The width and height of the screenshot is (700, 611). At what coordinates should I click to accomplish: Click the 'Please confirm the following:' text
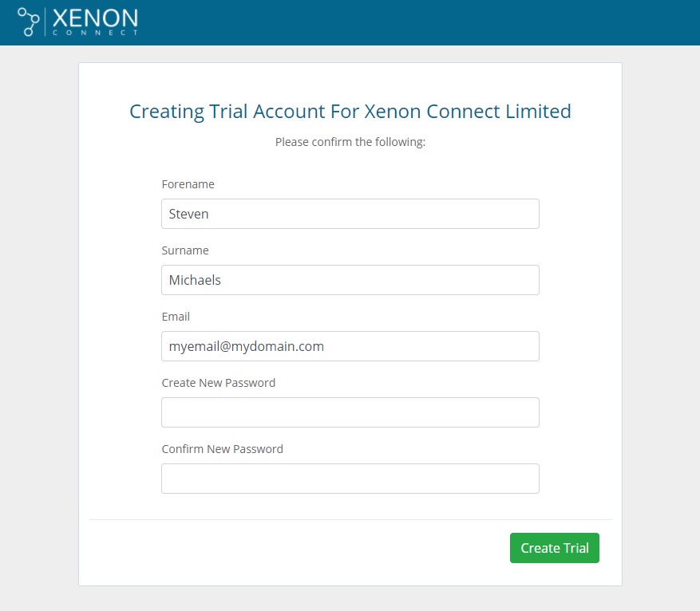(x=350, y=142)
